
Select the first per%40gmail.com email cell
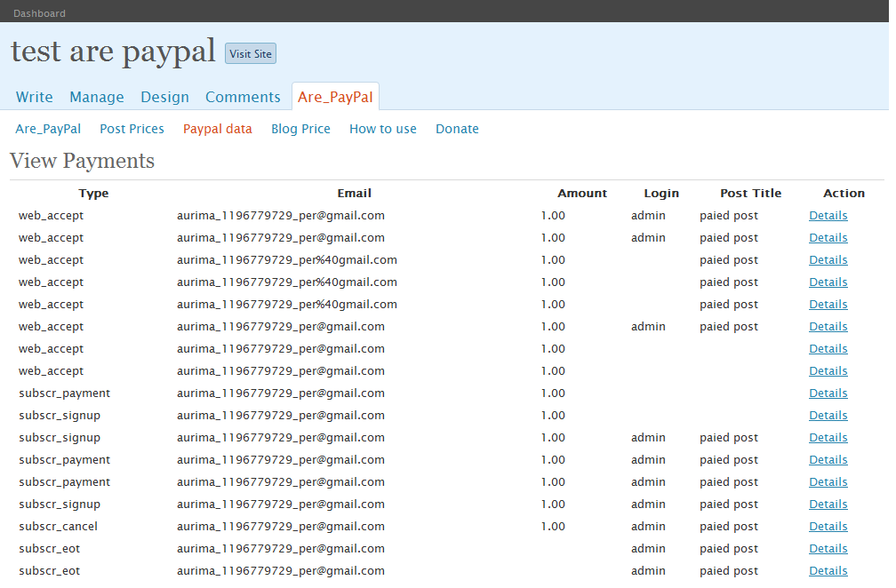[287, 260]
